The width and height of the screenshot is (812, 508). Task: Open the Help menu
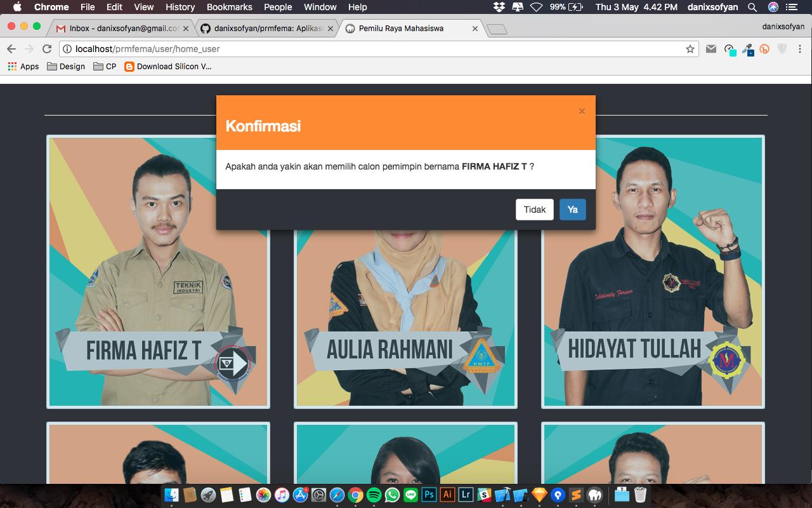pos(358,7)
